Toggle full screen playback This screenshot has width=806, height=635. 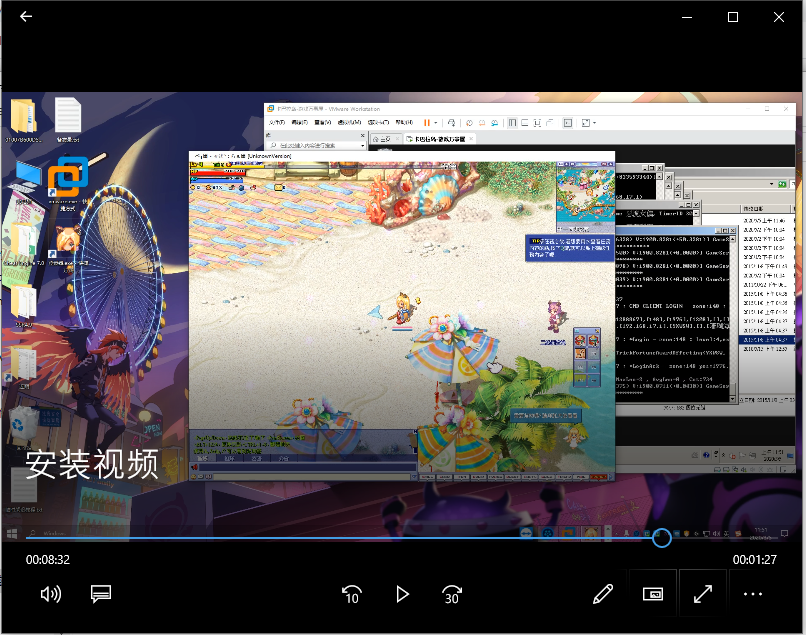[x=703, y=594]
